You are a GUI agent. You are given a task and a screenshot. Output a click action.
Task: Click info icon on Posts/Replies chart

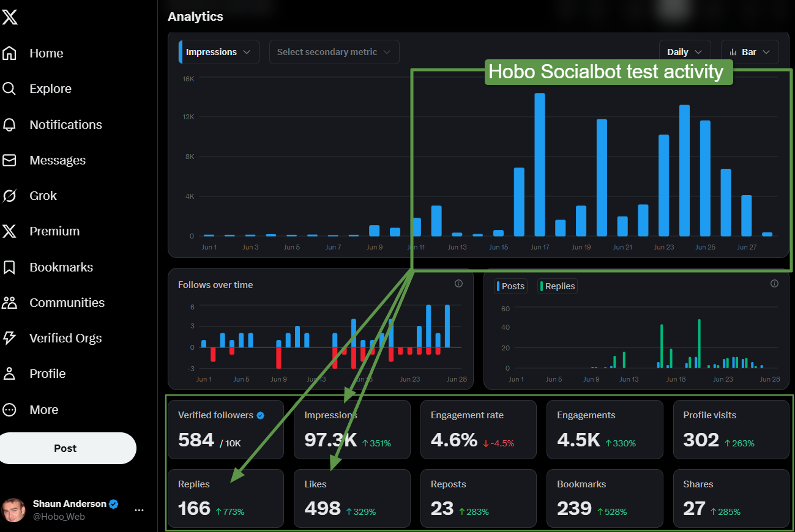[x=774, y=284]
